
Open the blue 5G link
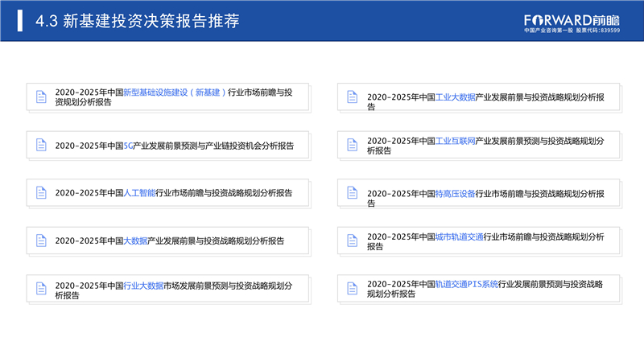click(128, 146)
